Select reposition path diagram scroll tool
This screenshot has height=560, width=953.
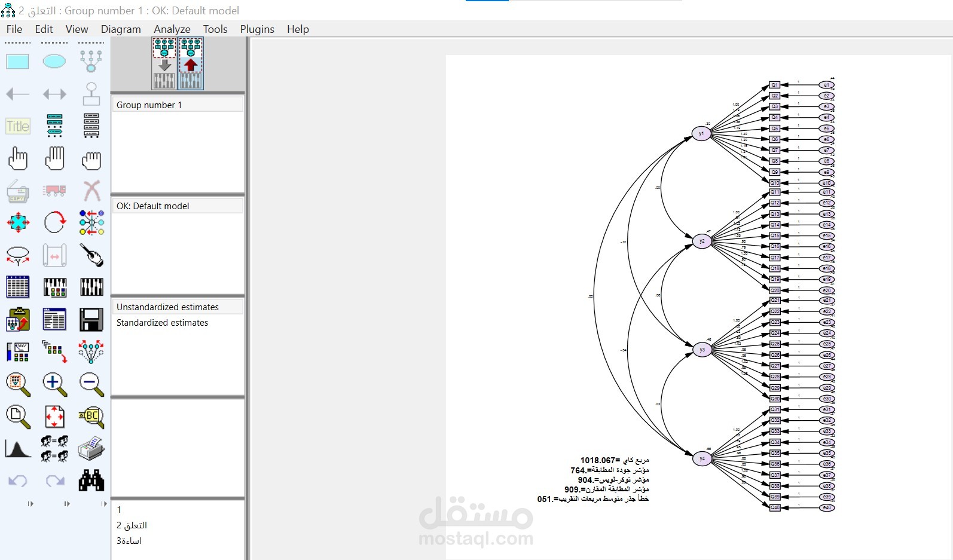click(54, 255)
